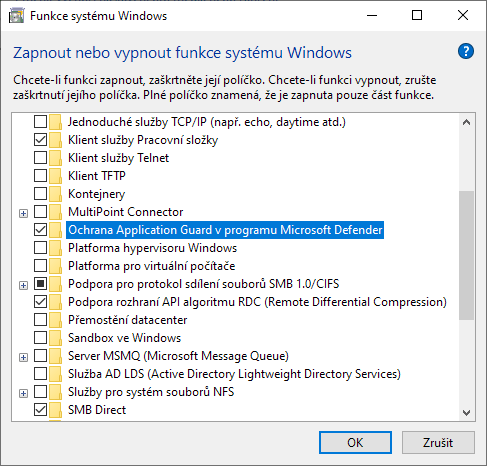The width and height of the screenshot is (487, 466).
Task: Click folder icon beside Sandbox ve Windows
Action: [x=55, y=338]
